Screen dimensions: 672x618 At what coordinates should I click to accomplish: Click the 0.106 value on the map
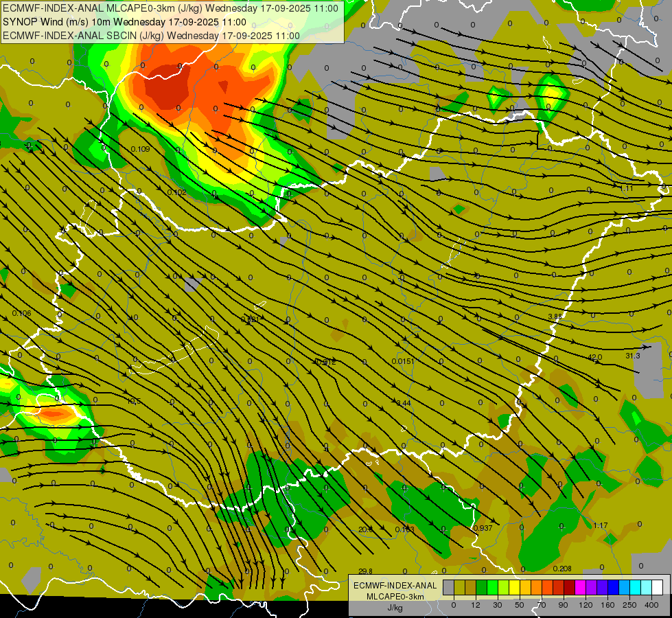pyautogui.click(x=21, y=313)
